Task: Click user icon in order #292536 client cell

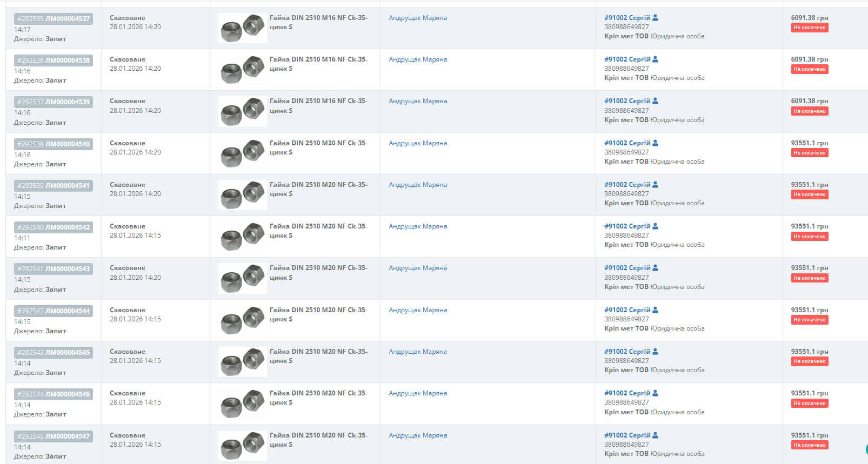Action: click(655, 59)
